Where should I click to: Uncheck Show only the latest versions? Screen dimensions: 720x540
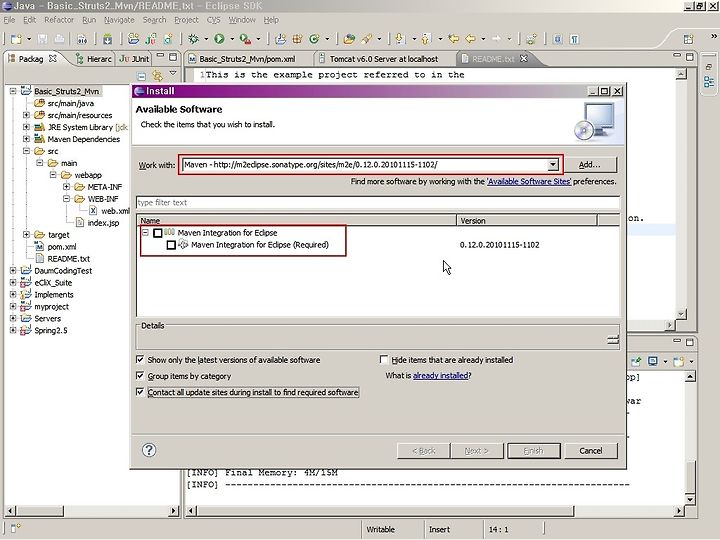coord(141,360)
